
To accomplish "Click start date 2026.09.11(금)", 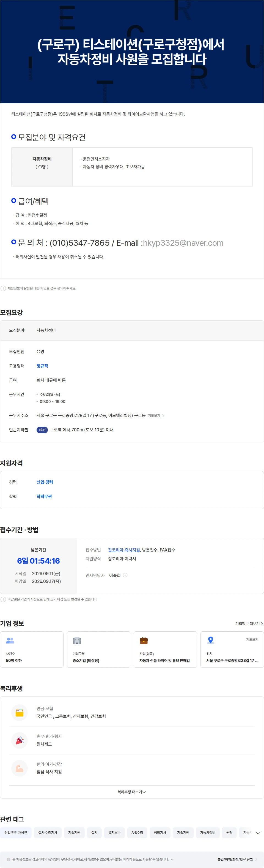I will pyautogui.click(x=46, y=574).
